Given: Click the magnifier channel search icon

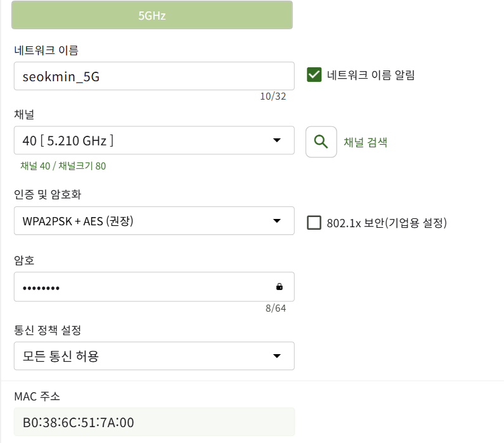Looking at the screenshot, I should 321,142.
